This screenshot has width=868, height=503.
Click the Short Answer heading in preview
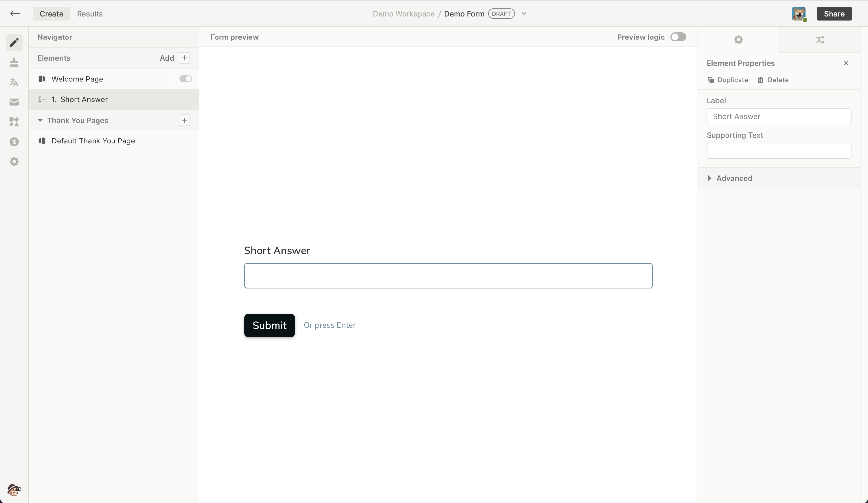click(x=277, y=250)
